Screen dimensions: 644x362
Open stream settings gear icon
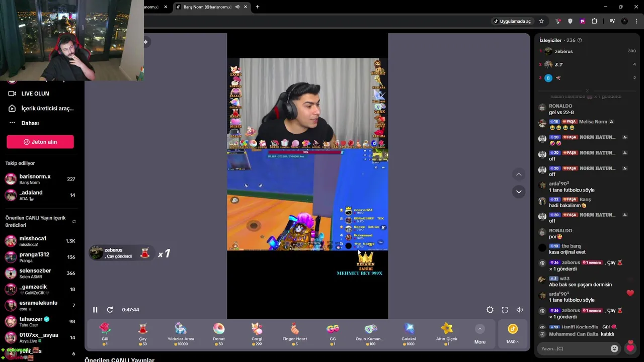(x=490, y=310)
